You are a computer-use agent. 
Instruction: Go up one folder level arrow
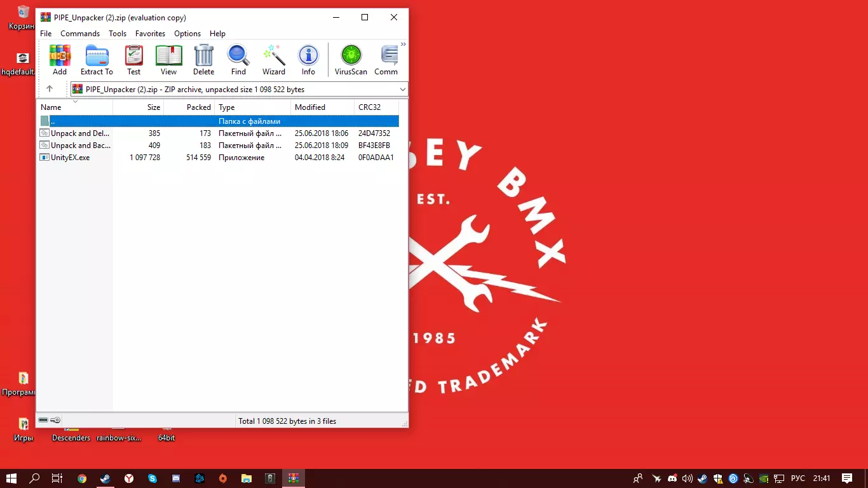(50, 89)
